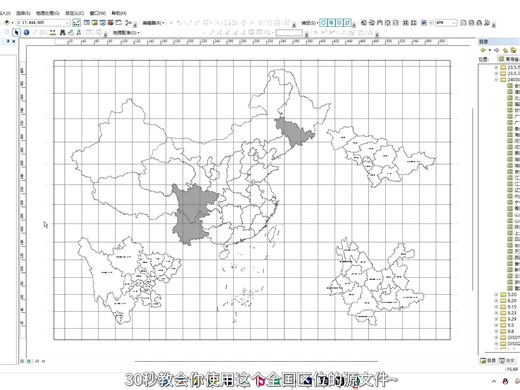Image resolution: width=520 pixels, height=390 pixels.
Task: Click Zoom Whole Page icon
Action: 387,23
